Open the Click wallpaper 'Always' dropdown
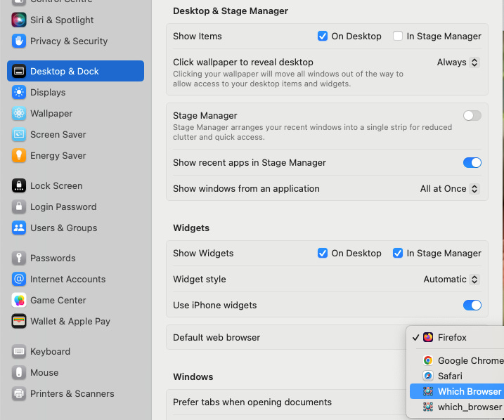 point(458,63)
